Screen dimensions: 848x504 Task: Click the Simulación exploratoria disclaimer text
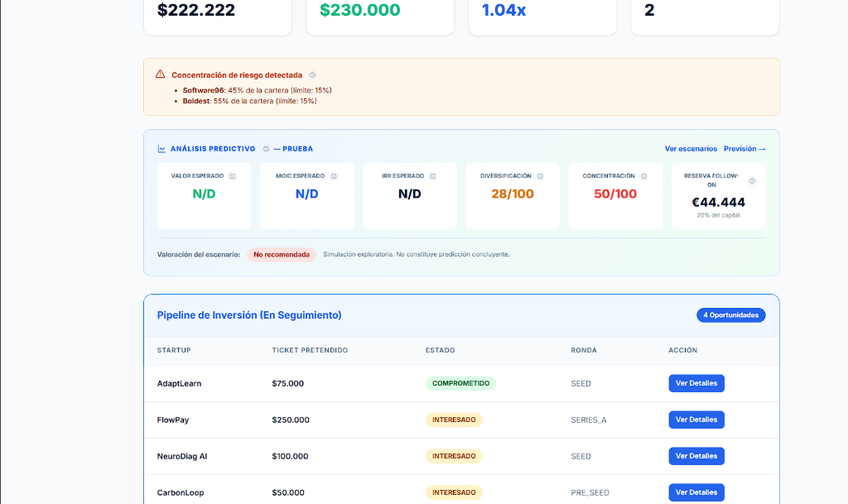[417, 254]
